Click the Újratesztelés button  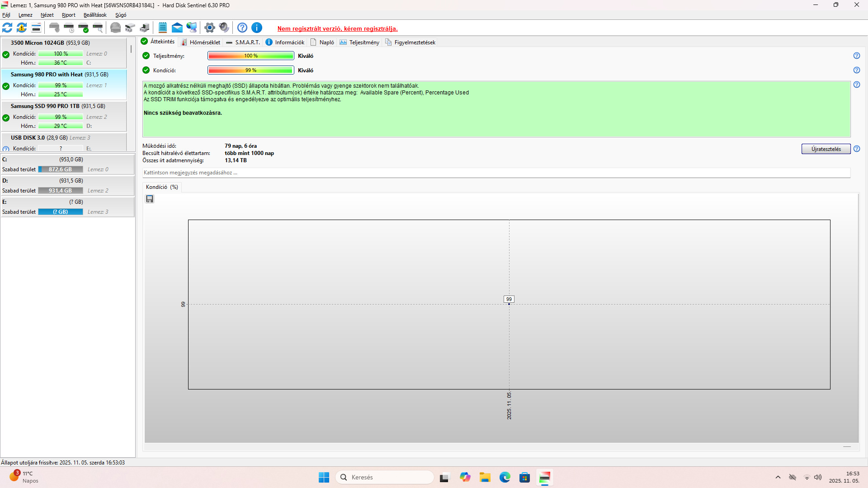(826, 149)
